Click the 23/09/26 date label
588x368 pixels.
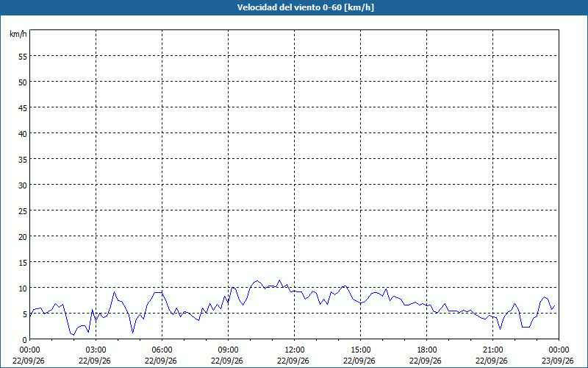558,361
